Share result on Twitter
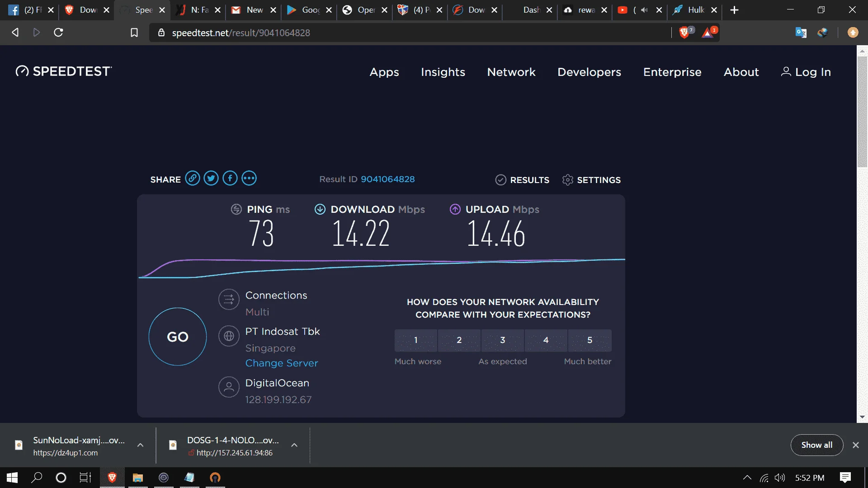The width and height of the screenshot is (868, 488). [211, 178]
